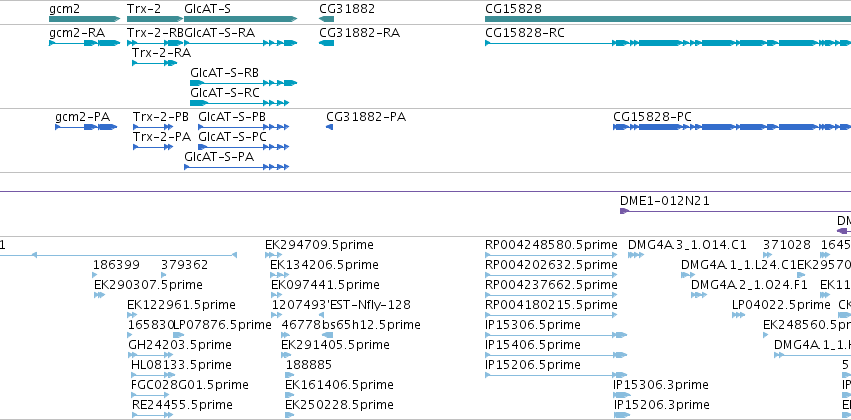The height and width of the screenshot is (420, 851).
Task: Click EST label EK122961.5prime
Action: pyautogui.click(x=181, y=305)
